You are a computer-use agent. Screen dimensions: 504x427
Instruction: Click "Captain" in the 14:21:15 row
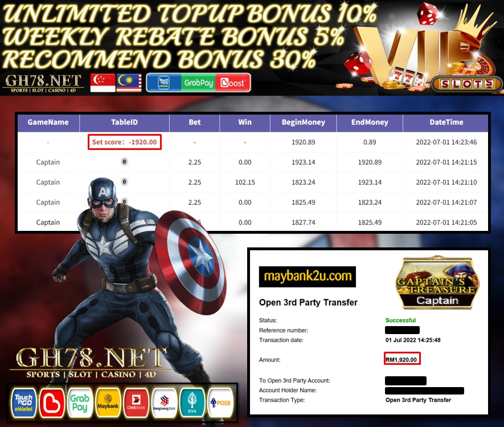(x=48, y=162)
